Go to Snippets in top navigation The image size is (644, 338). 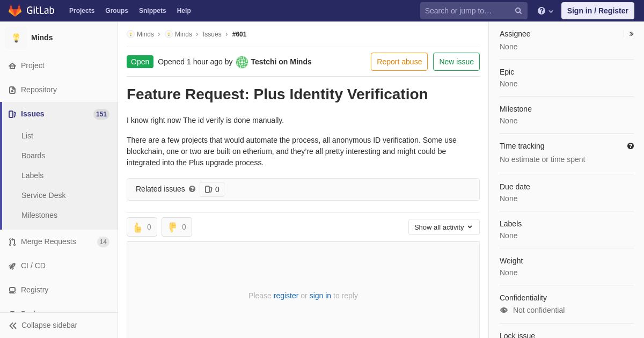(x=152, y=11)
